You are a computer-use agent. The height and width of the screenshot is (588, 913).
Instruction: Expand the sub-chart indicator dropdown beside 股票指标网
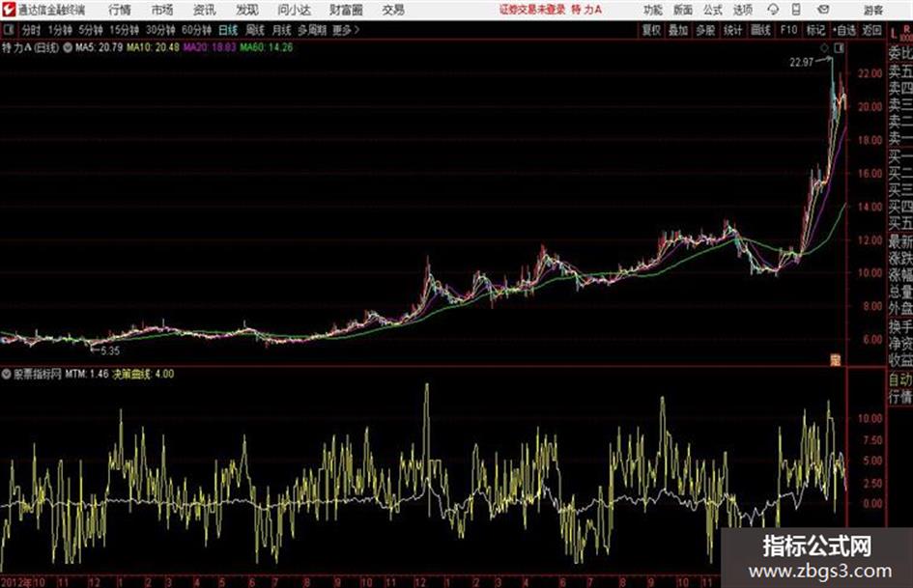tap(6, 375)
